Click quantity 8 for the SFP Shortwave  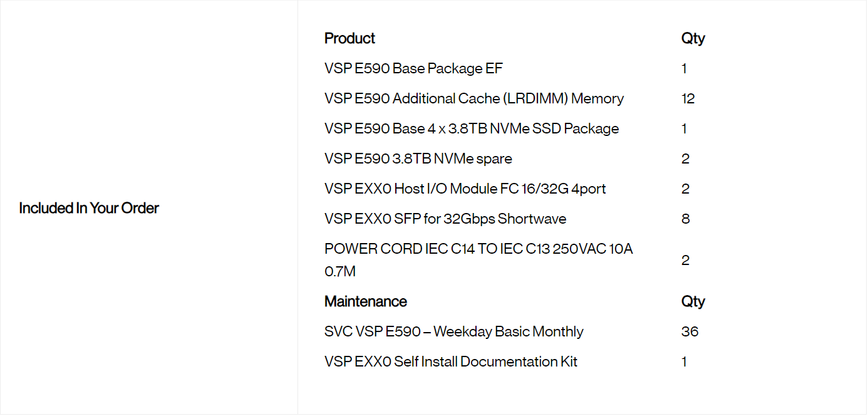click(685, 219)
